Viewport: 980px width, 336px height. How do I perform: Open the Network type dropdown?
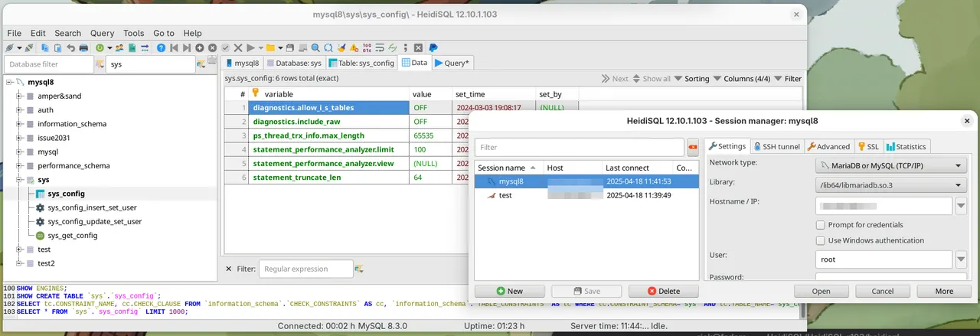coord(891,165)
